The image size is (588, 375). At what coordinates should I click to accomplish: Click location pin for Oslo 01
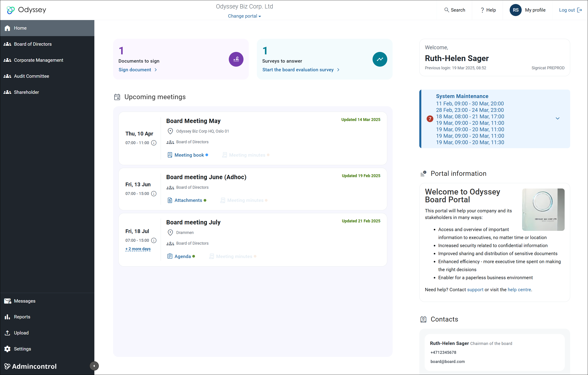[170, 131]
